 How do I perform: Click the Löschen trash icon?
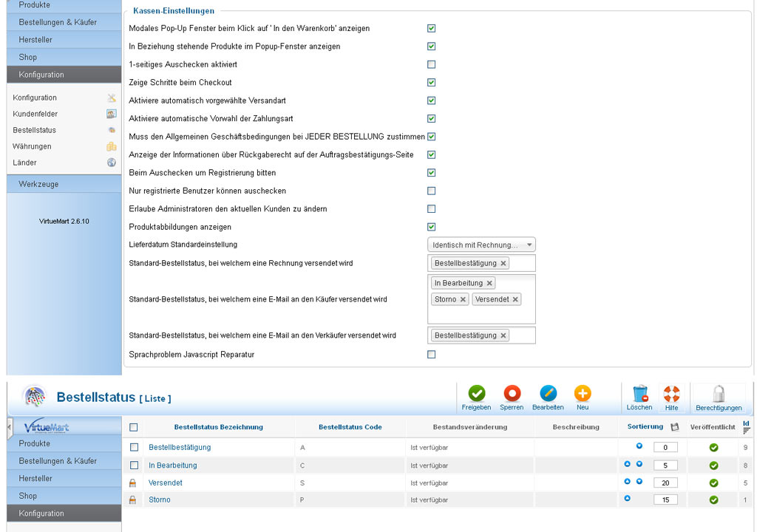pyautogui.click(x=639, y=395)
